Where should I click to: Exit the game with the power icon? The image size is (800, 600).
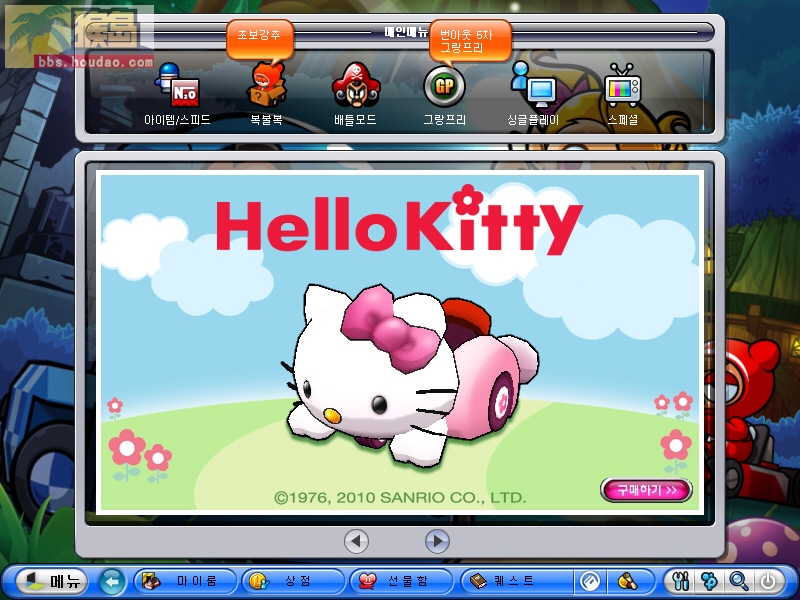coord(768,581)
